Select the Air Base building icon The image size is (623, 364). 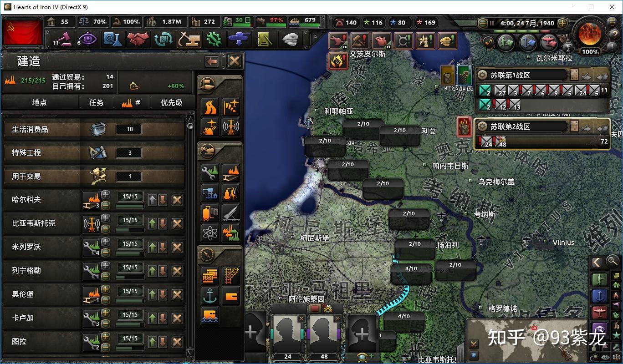click(231, 107)
